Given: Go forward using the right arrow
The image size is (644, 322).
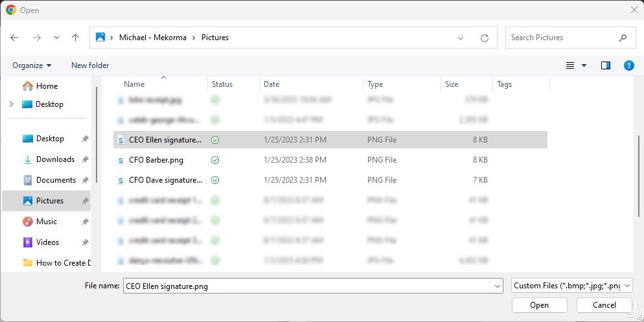Looking at the screenshot, I should [x=37, y=38].
